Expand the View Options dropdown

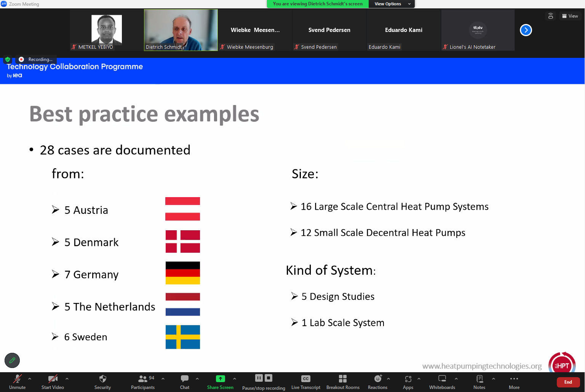click(391, 4)
